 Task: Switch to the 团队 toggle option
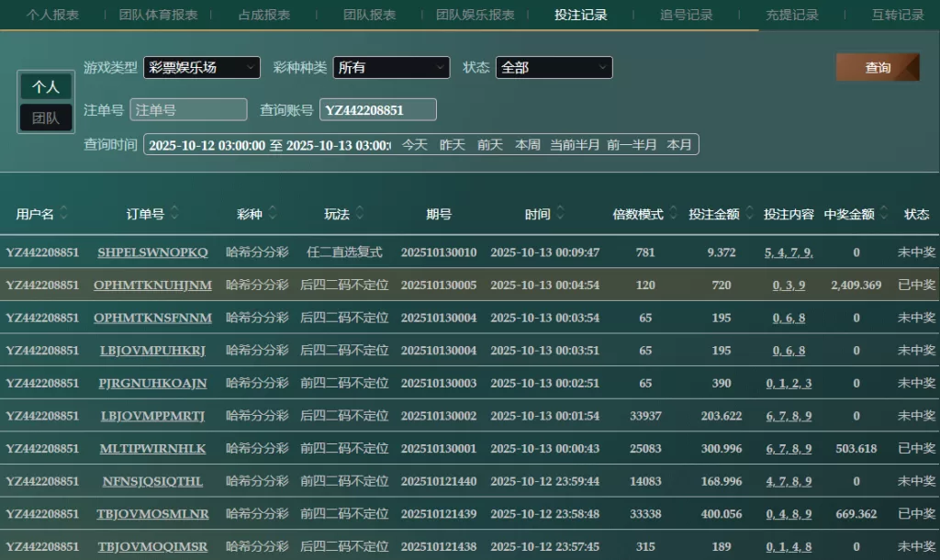pyautogui.click(x=46, y=118)
